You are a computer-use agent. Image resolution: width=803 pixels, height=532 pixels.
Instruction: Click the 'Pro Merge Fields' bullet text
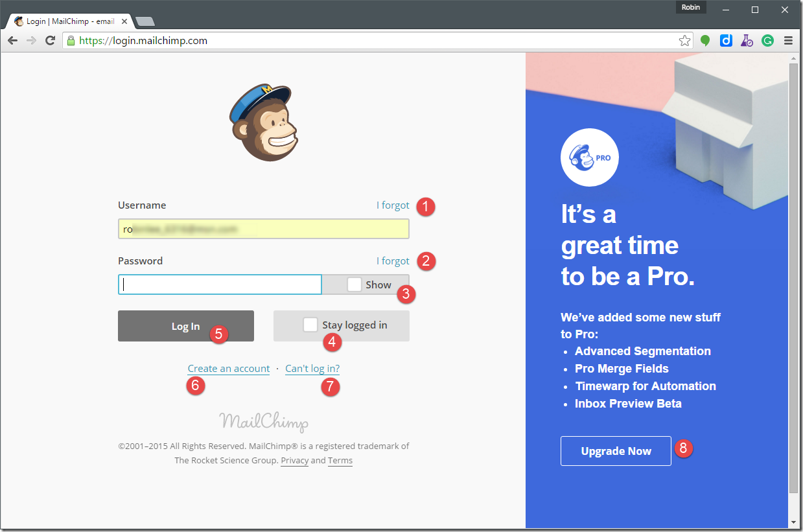622,369
